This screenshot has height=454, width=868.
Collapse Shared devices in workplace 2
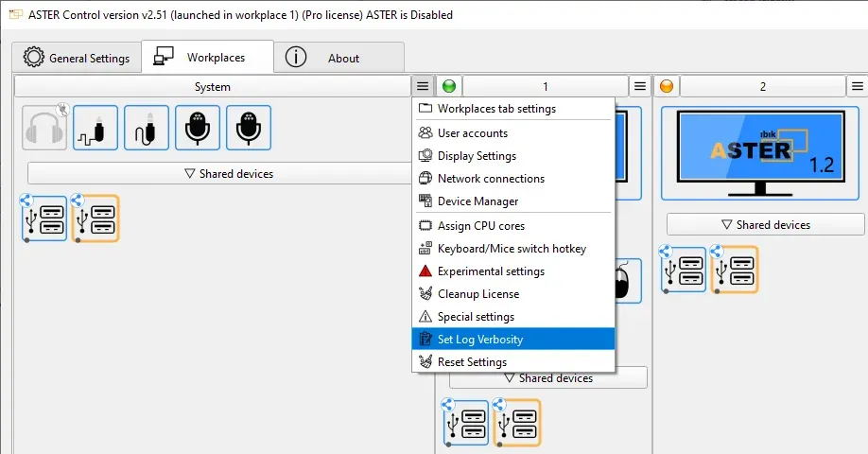(x=765, y=225)
